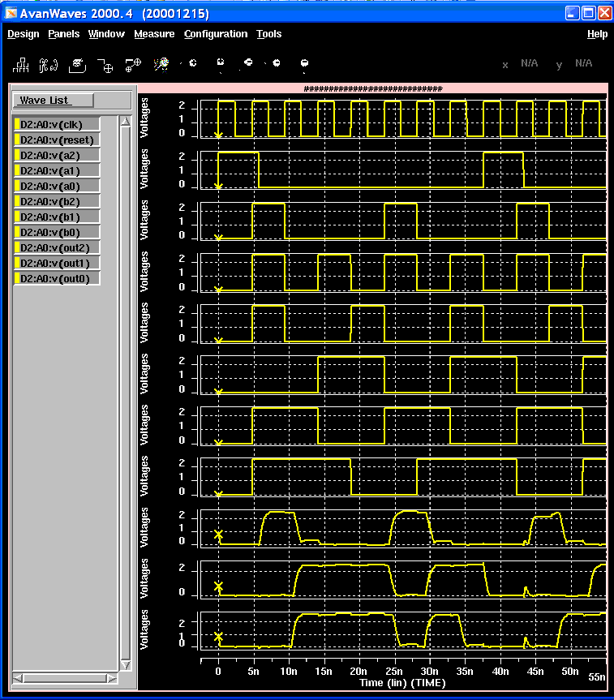
Task: Click the wave list horizontal scroll-right arrow
Action: 112,679
